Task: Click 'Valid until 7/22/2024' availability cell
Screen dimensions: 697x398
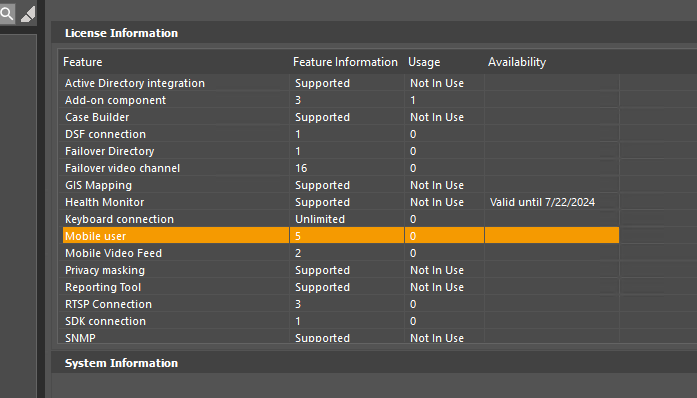Action: 542,202
